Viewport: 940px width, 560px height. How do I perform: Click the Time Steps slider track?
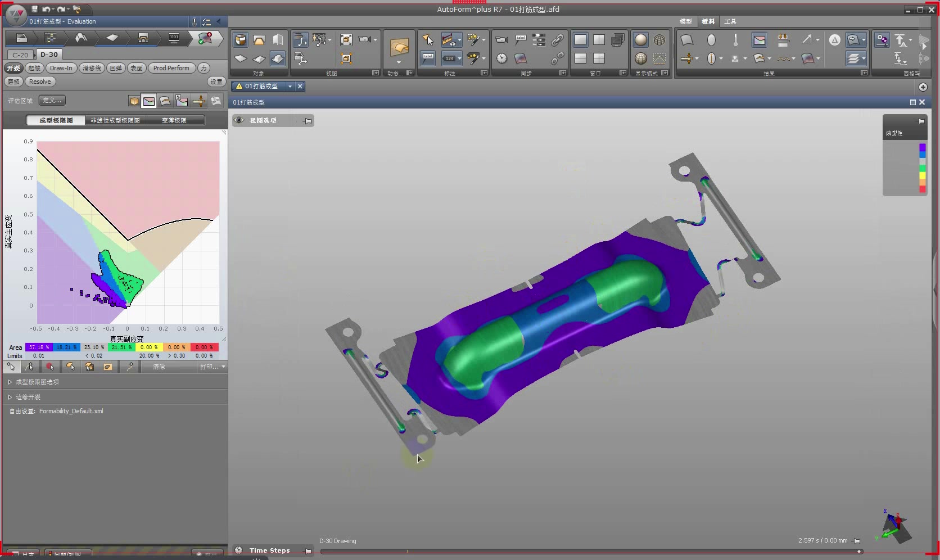tap(589, 552)
